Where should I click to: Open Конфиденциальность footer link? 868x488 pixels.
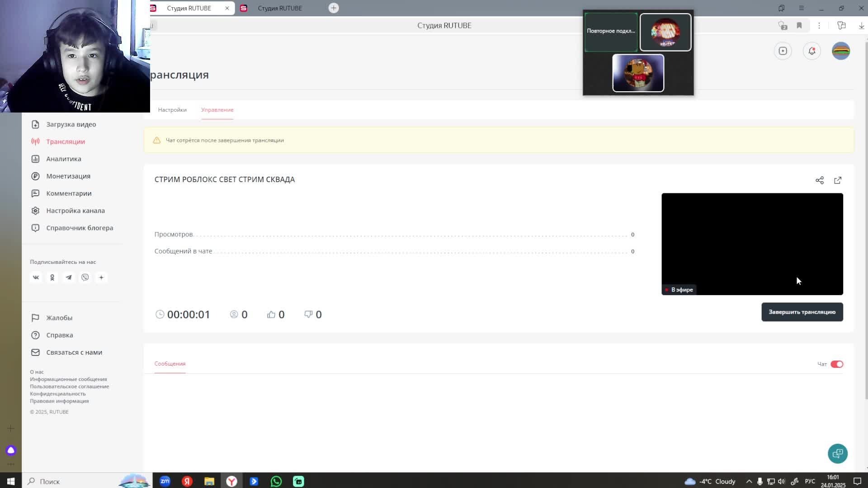pos(58,394)
